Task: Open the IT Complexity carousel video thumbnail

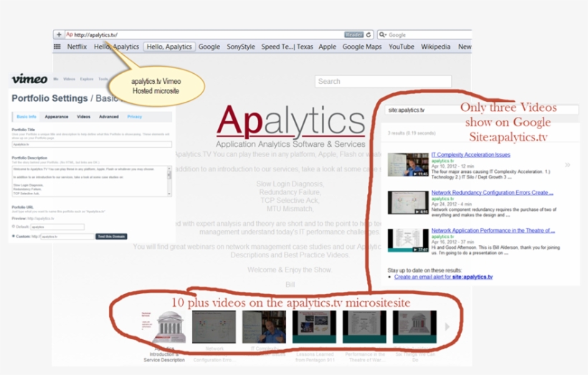Action: click(x=264, y=327)
